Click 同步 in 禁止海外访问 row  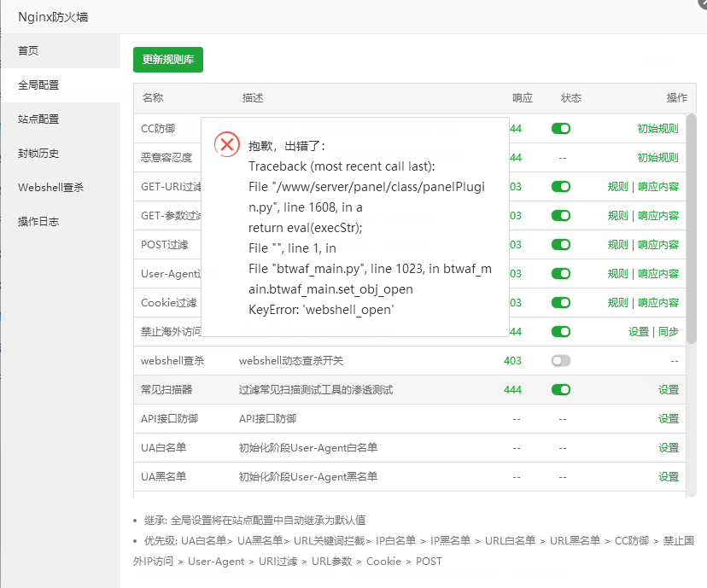(669, 332)
